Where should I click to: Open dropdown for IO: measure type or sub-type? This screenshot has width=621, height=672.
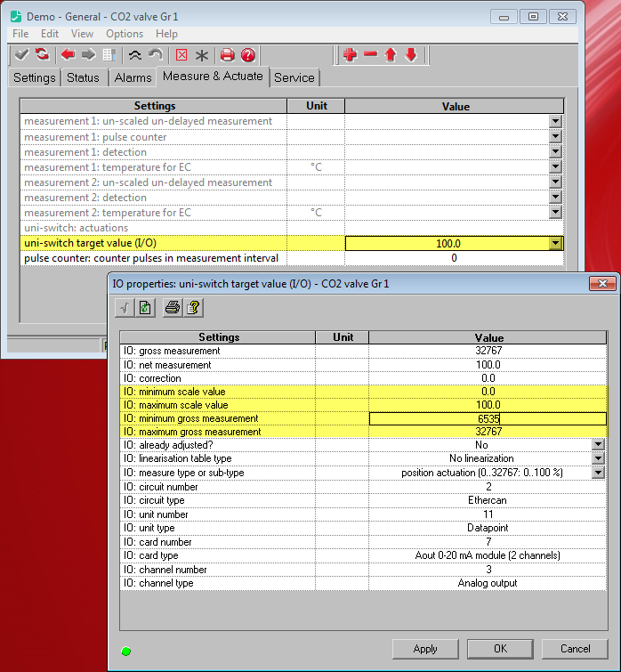598,473
